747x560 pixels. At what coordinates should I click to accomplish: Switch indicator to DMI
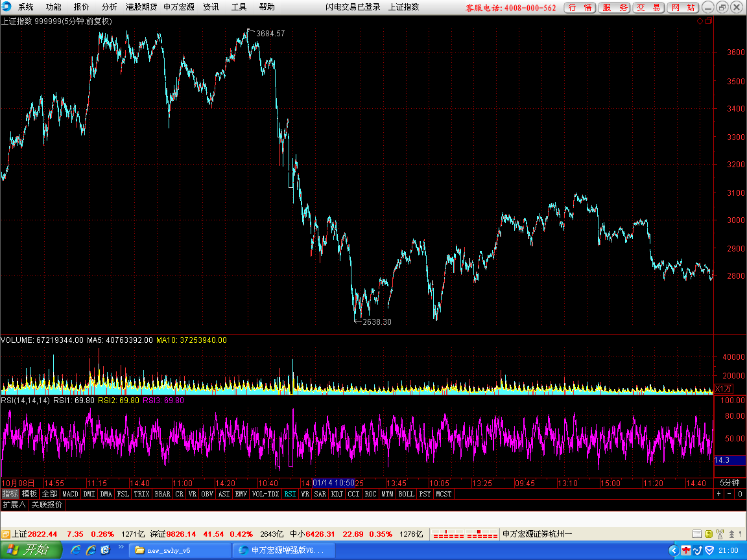pos(89,494)
